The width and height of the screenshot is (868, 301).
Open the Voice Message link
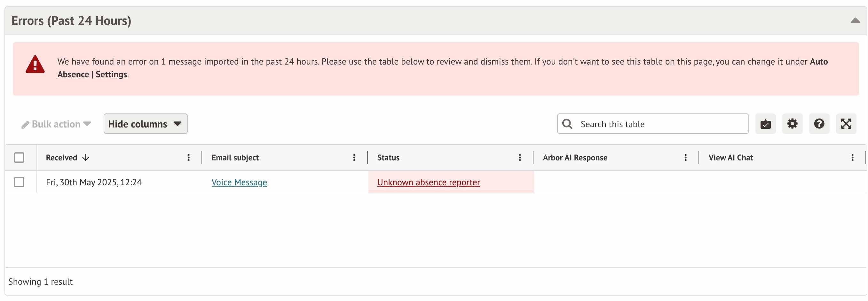[239, 182]
